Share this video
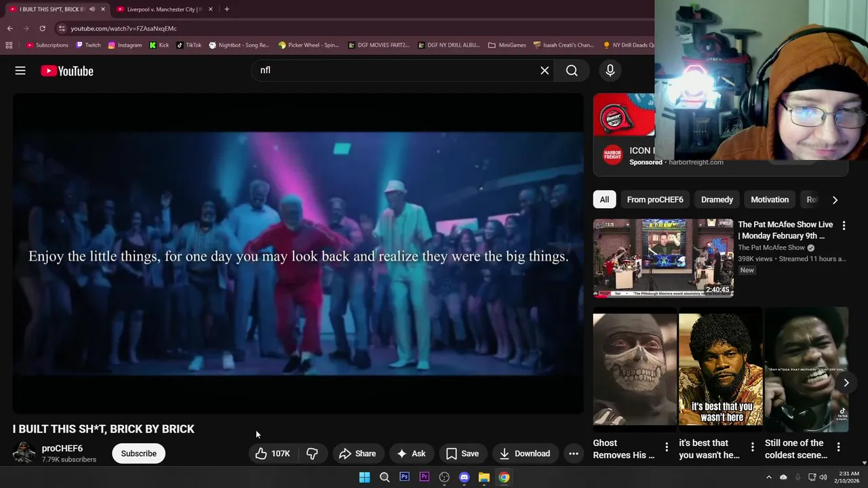The height and width of the screenshot is (488, 868). [357, 453]
